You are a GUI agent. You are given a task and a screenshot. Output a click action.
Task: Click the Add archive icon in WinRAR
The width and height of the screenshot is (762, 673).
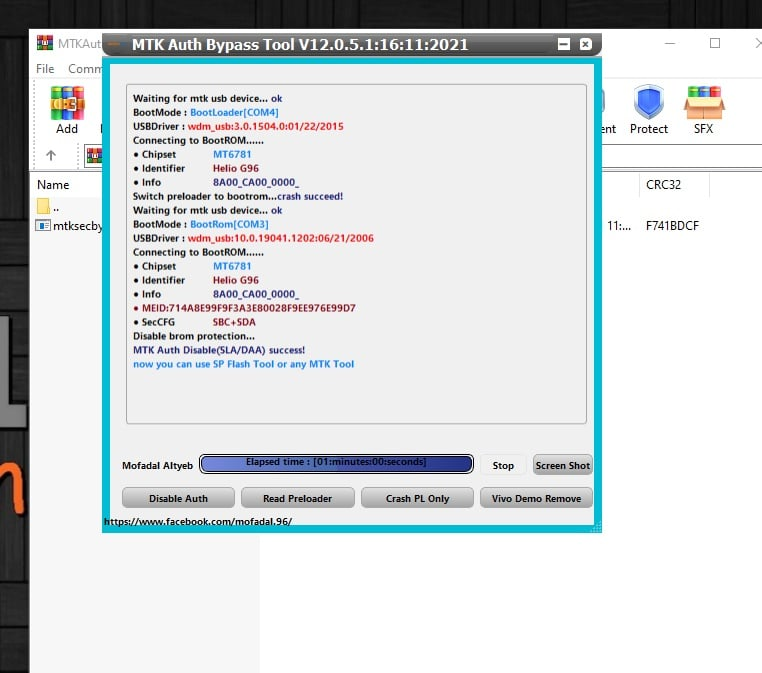tap(67, 103)
